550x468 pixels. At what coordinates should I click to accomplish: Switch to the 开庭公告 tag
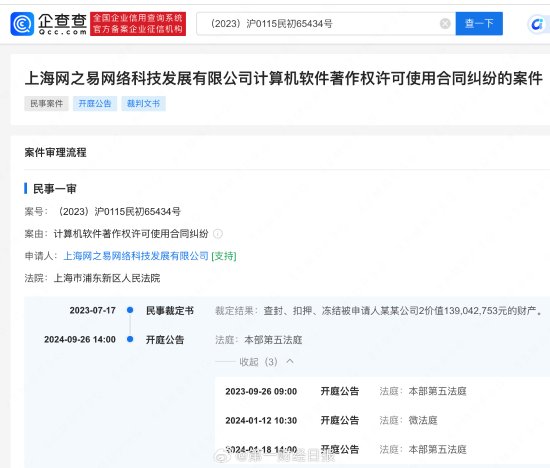(x=95, y=103)
